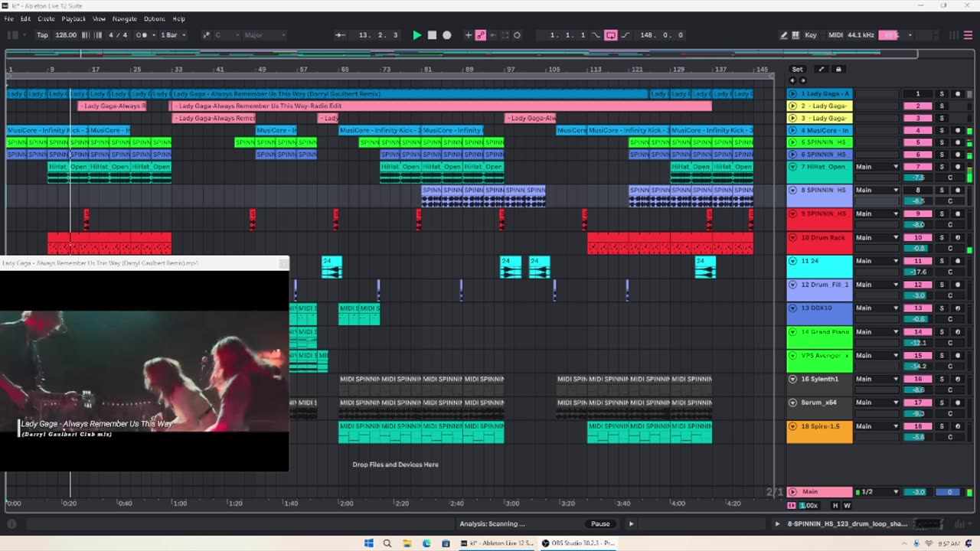The width and height of the screenshot is (980, 551).
Task: Open the far-right hamburger panel icon
Action: [x=969, y=35]
